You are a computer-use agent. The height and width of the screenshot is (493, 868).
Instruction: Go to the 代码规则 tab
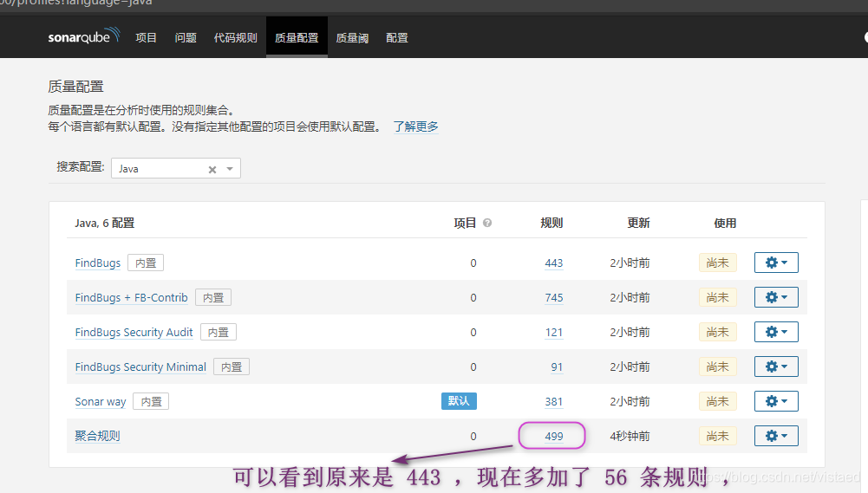coord(235,37)
